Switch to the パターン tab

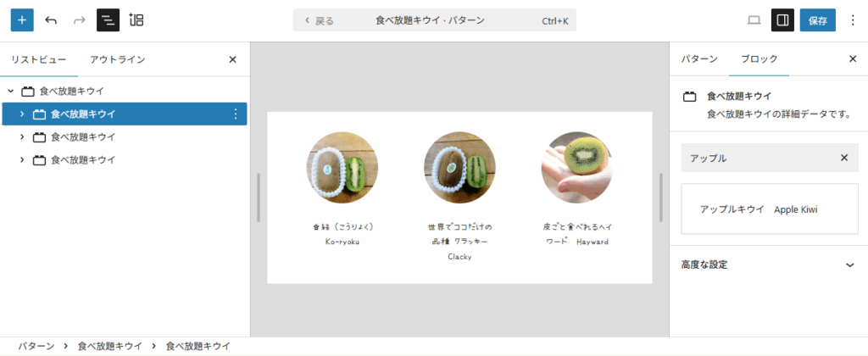click(699, 58)
